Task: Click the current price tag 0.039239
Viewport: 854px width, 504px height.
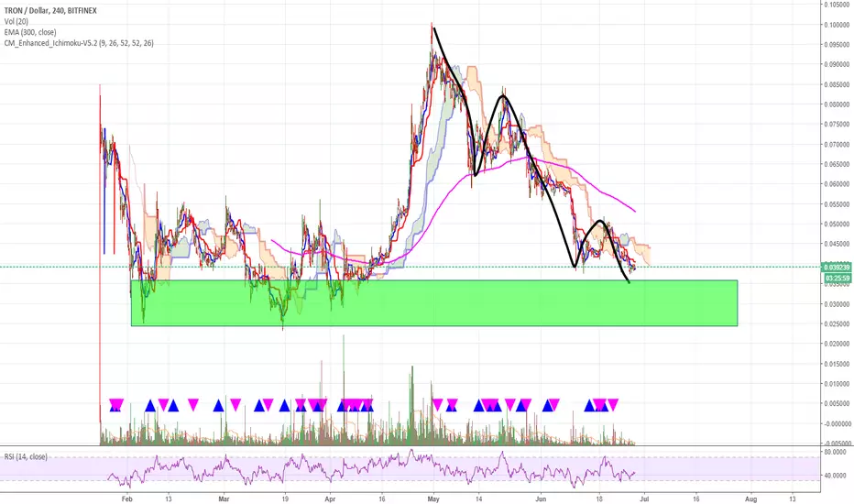Action: pyautogui.click(x=837, y=267)
